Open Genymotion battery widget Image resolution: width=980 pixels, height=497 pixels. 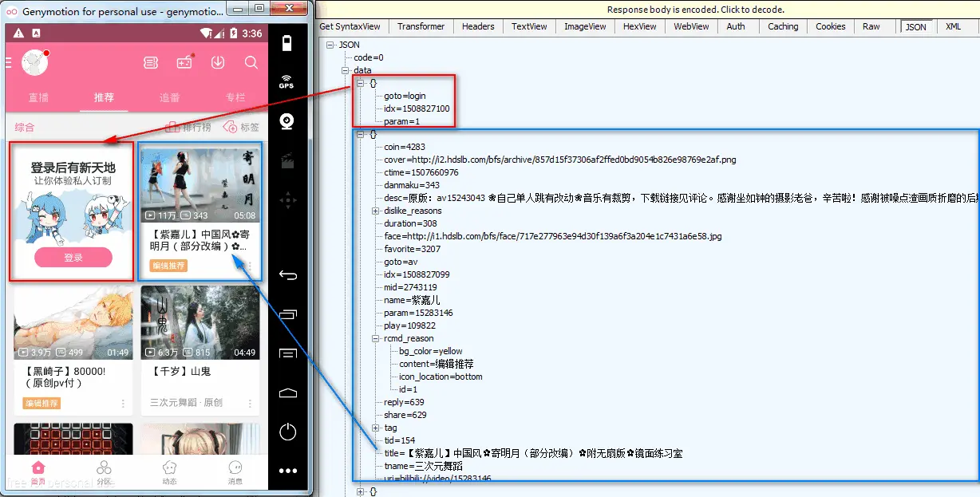(287, 42)
